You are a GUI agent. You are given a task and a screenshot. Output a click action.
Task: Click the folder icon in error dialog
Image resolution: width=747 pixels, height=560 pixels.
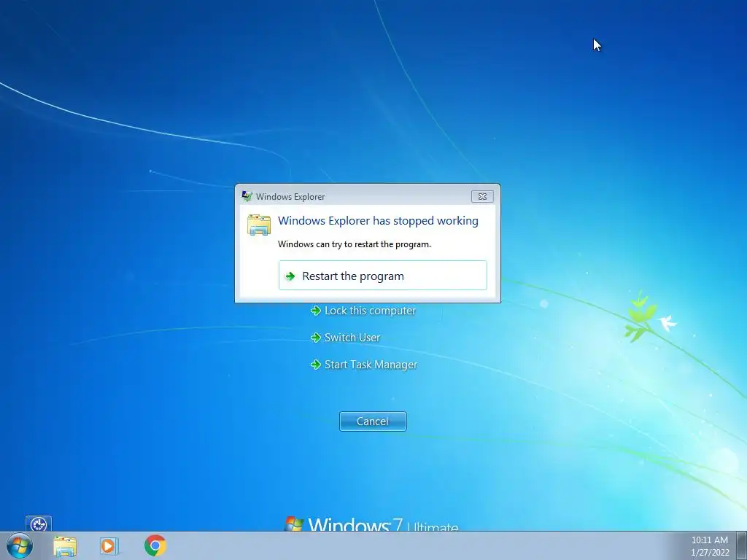tap(259, 225)
